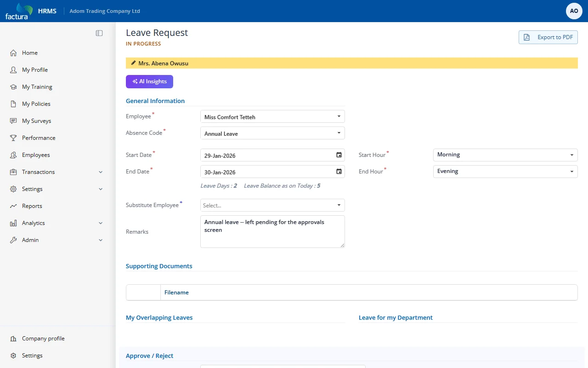The image size is (588, 368).
Task: Expand the sidebar Settings chevron with submenu
Action: [x=101, y=189]
